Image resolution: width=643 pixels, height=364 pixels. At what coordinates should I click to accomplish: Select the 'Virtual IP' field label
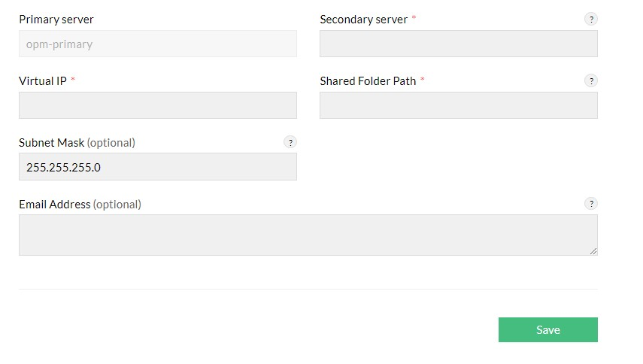(x=43, y=81)
